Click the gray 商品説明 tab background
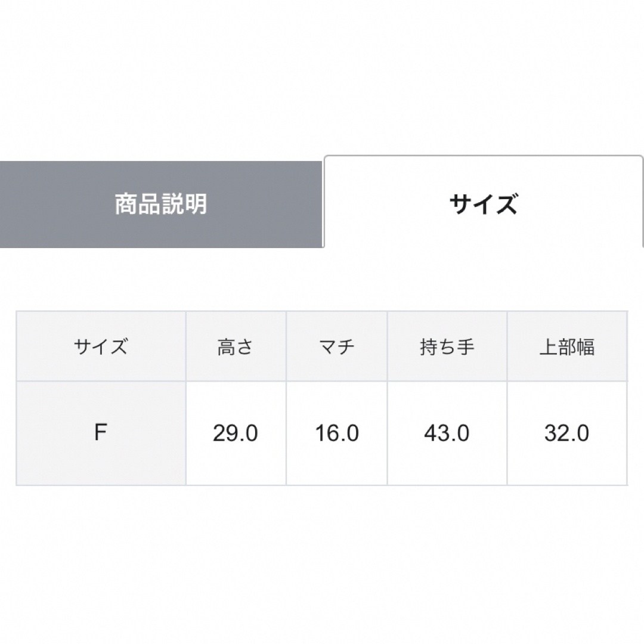Screen dimensions: 644x644 tap(161, 204)
